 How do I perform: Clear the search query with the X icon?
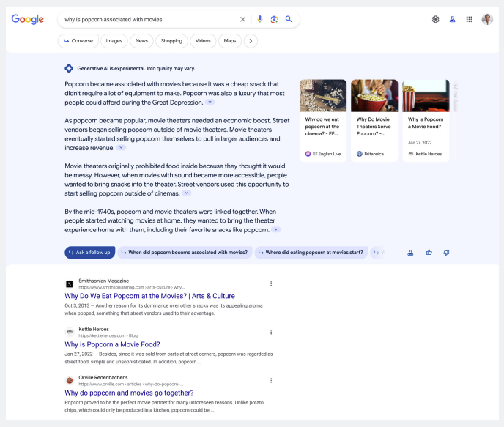[243, 19]
